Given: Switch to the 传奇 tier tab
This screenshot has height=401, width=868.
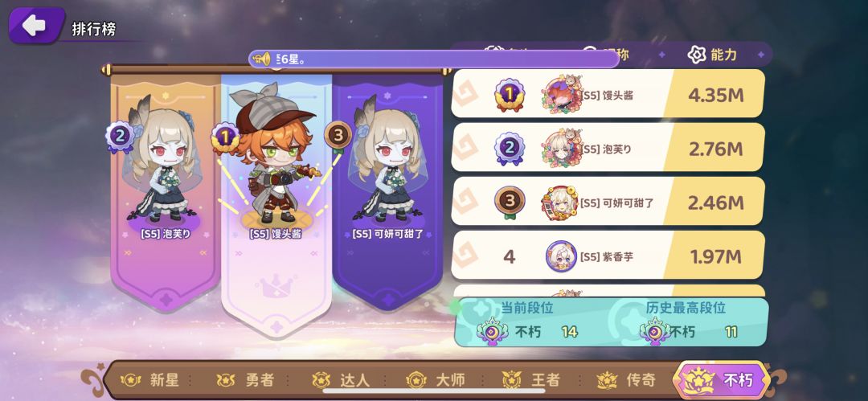Looking at the screenshot, I should [626, 380].
